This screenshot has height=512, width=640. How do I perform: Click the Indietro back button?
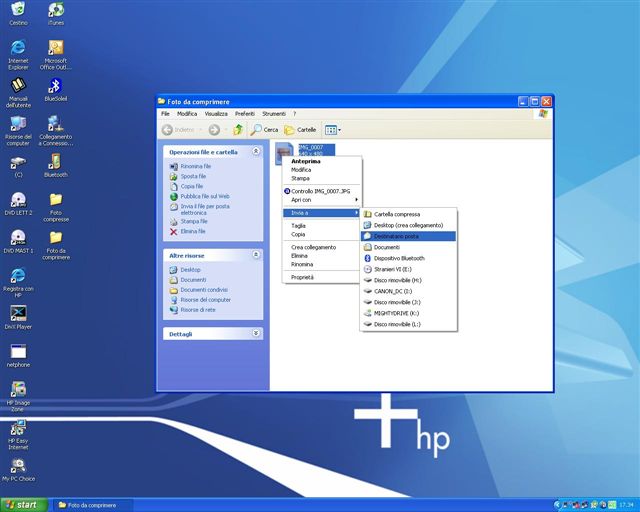[178, 130]
